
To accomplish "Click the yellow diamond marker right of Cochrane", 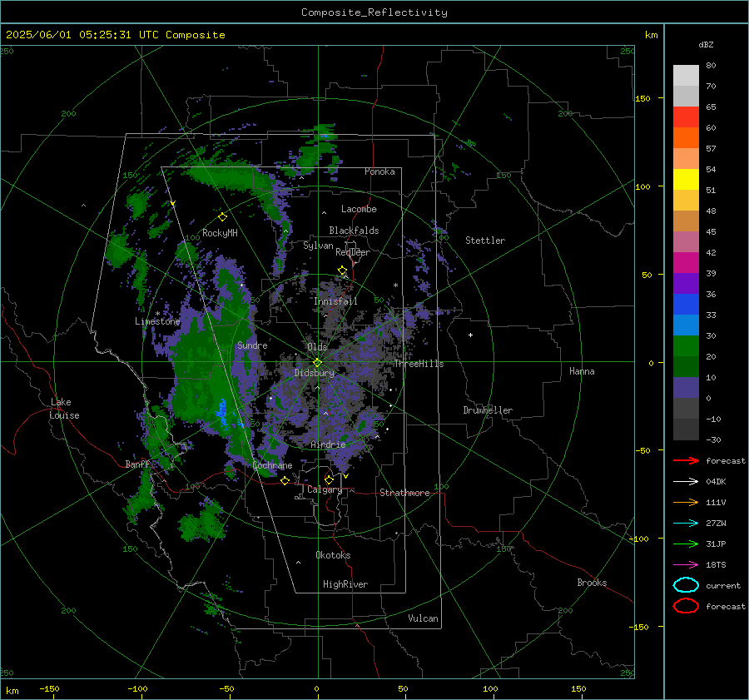I will (x=285, y=480).
